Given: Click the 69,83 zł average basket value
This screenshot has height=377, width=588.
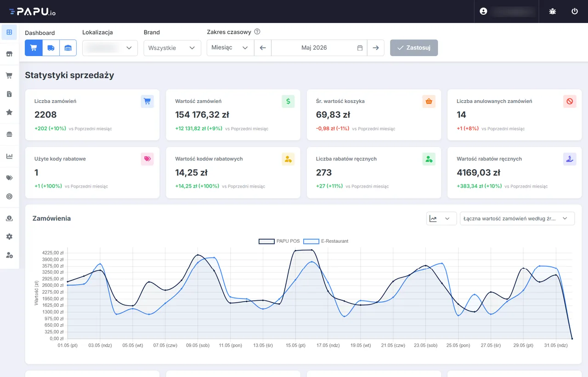Looking at the screenshot, I should (333, 115).
